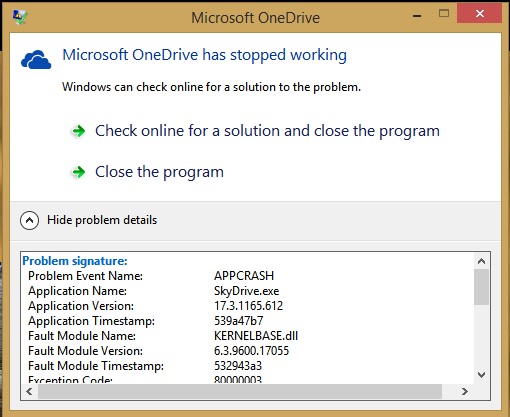Click the Application Version label
The width and height of the screenshot is (510, 417).
[x=81, y=306]
